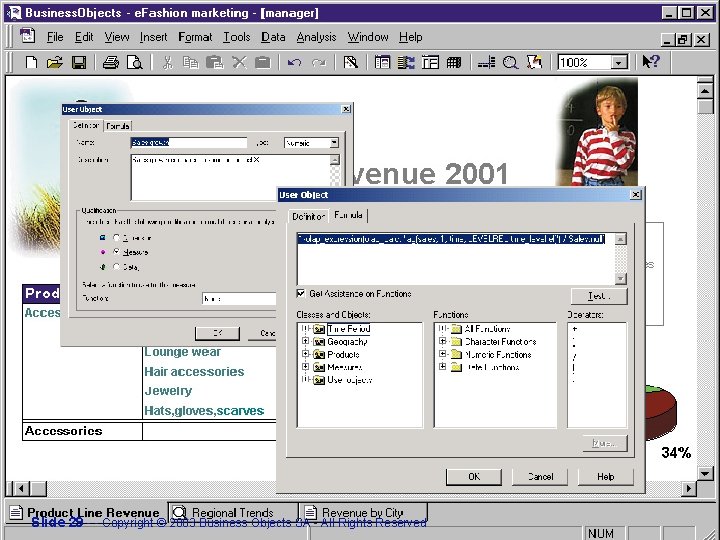Click the section break toolbar icon
The image size is (720, 540).
486,62
